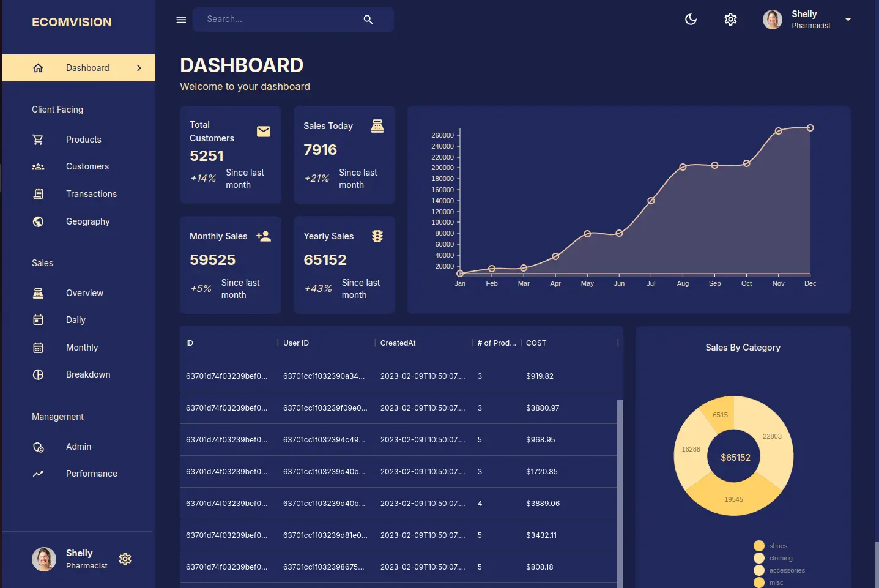Viewport: 879px width, 588px height.
Task: Go to the Monthly sales page
Action: coord(82,348)
